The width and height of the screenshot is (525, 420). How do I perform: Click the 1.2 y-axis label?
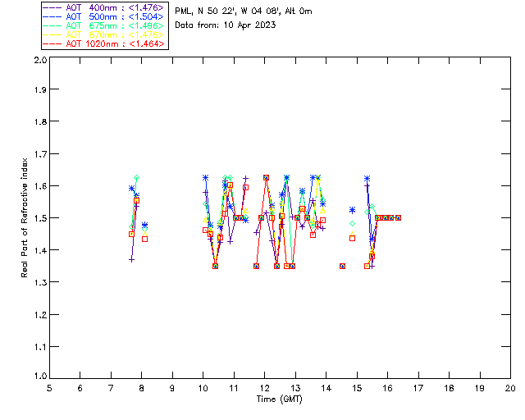click(x=40, y=315)
